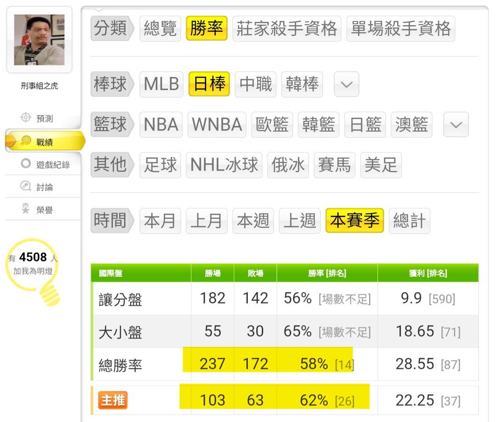
Task: Click the 勝場 column header
Action: [x=213, y=274]
